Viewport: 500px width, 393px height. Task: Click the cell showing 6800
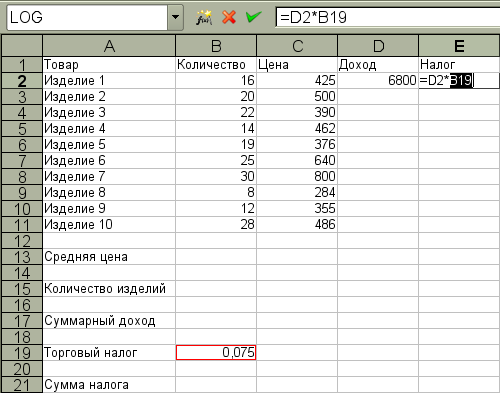(378, 81)
